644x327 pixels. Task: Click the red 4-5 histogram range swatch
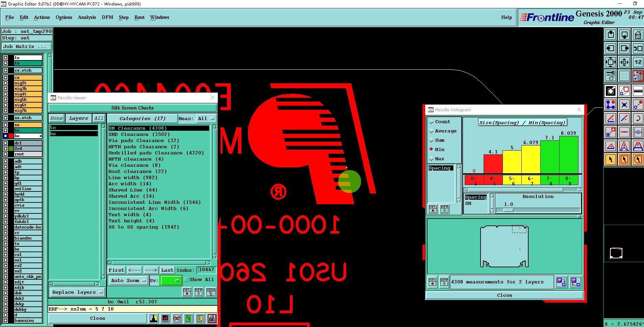point(493,180)
